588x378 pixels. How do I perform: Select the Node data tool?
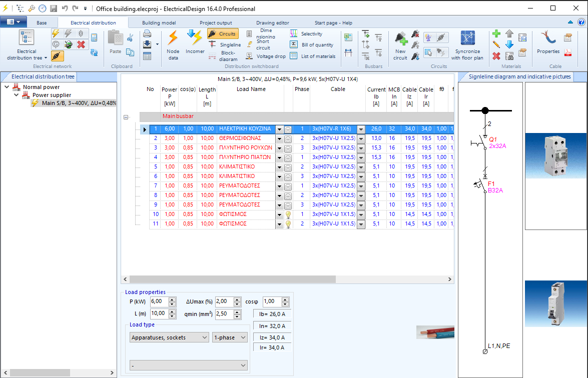point(172,45)
